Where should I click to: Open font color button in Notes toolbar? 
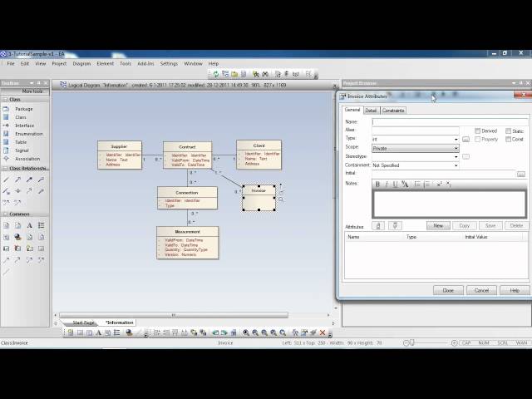coord(405,185)
